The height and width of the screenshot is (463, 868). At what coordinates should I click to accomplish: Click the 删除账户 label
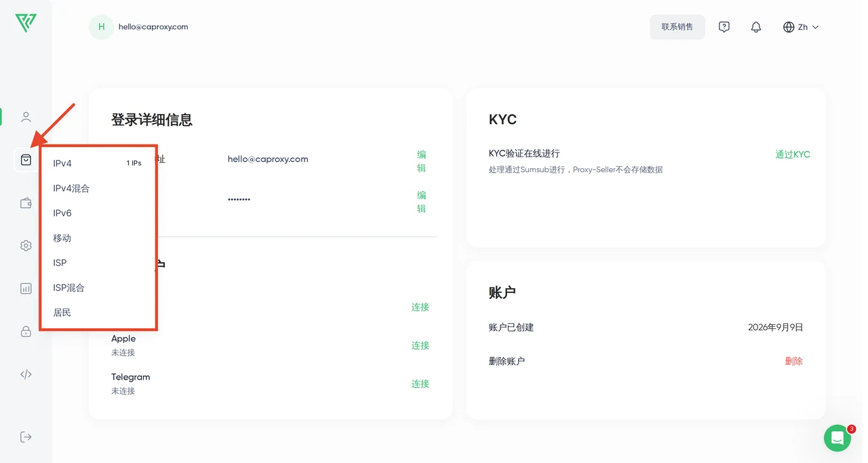pyautogui.click(x=507, y=361)
